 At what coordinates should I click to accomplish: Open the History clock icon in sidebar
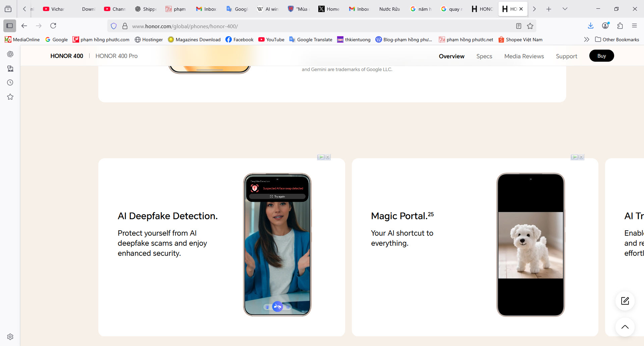coord(10,82)
